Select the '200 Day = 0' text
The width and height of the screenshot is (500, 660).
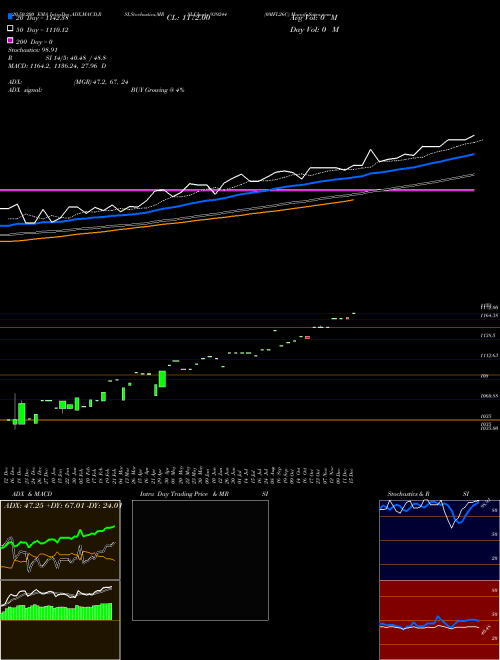(x=34, y=42)
